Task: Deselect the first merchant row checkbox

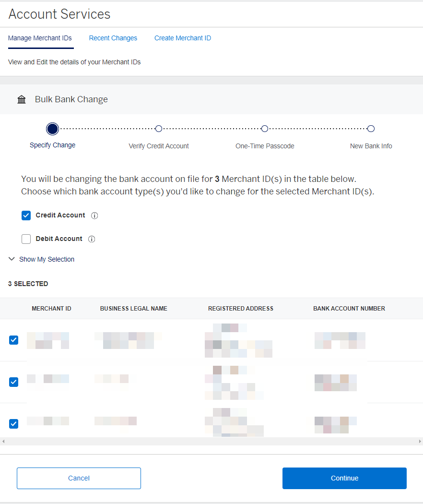Action: [13, 340]
